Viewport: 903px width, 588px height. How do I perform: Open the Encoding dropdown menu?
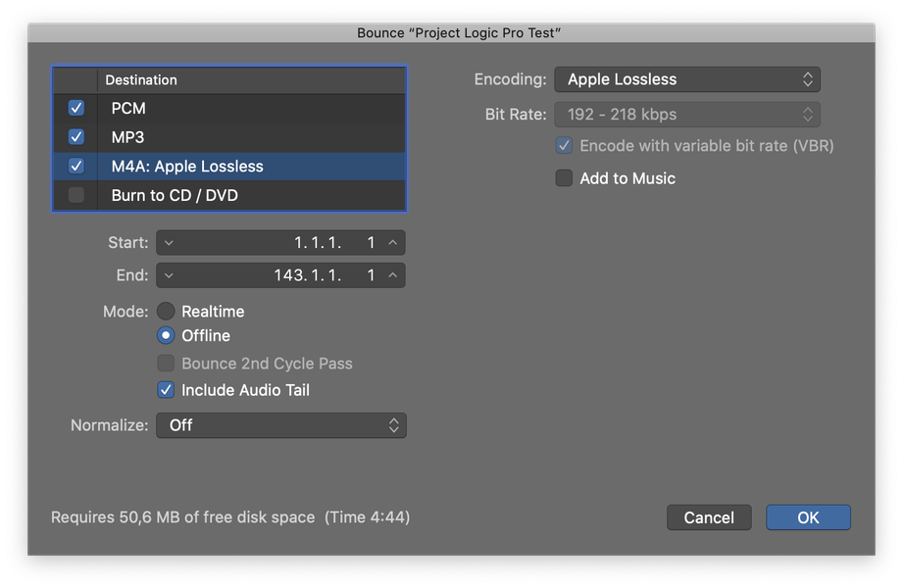click(686, 79)
